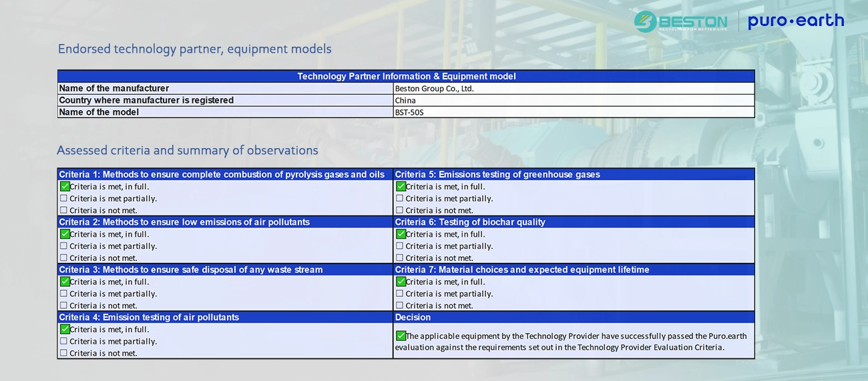This screenshot has height=381, width=868.
Task: Click 'Endorsed technology partner, equipment models' heading
Action: (x=194, y=49)
